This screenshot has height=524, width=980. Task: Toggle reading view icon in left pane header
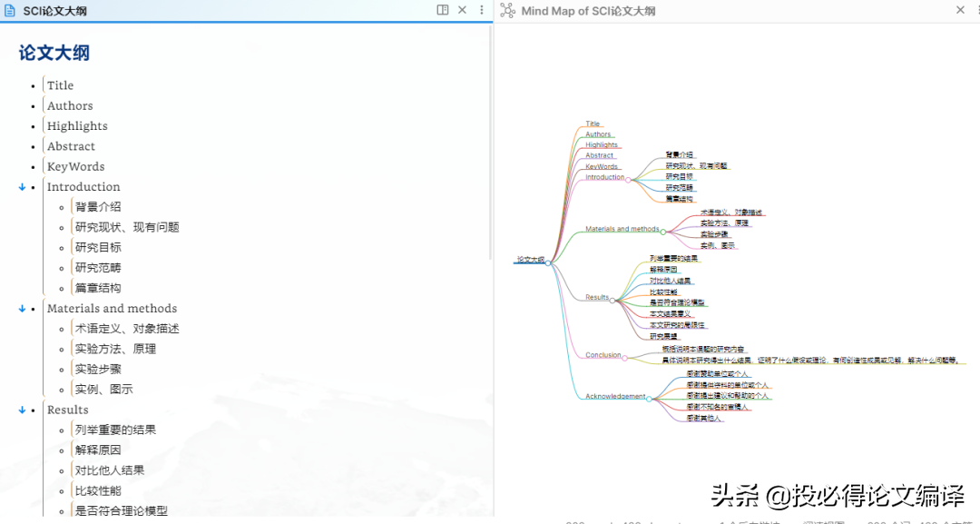tap(443, 10)
